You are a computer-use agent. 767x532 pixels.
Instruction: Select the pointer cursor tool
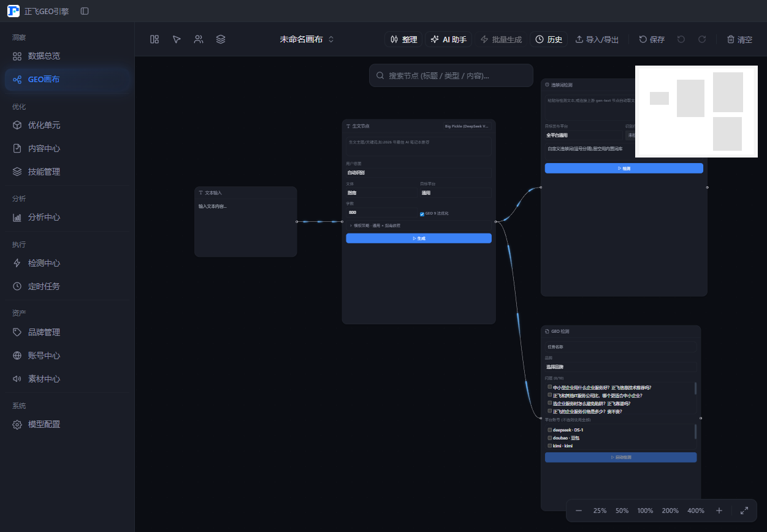coord(177,39)
